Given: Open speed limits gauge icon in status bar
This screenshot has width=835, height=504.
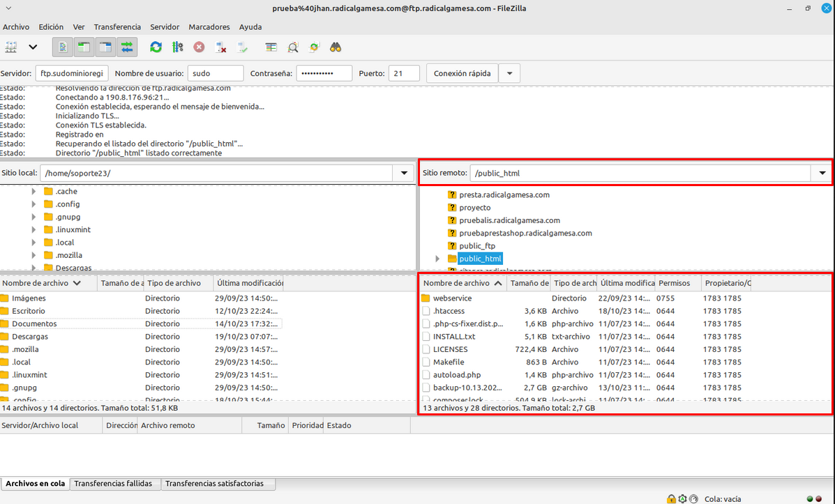Looking at the screenshot, I should point(693,498).
